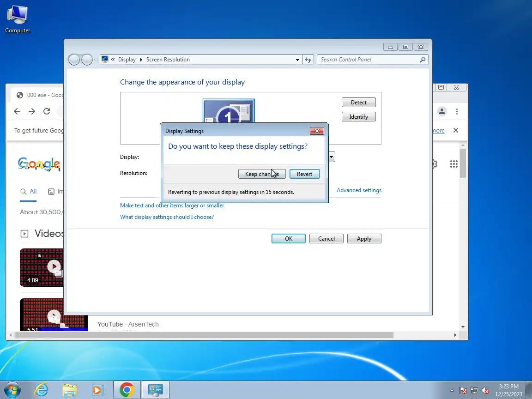Cancel the Screen Resolution changes

[x=326, y=238]
